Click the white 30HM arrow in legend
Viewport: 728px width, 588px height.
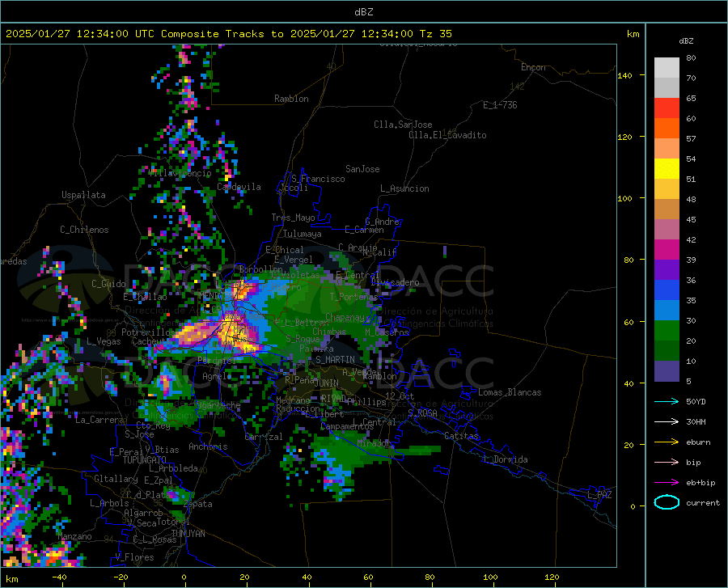click(667, 422)
